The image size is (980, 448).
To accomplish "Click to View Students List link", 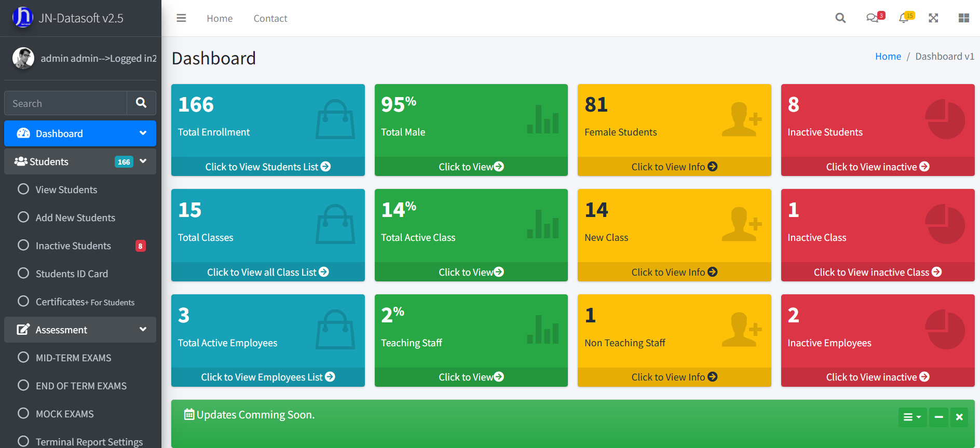I will (267, 167).
